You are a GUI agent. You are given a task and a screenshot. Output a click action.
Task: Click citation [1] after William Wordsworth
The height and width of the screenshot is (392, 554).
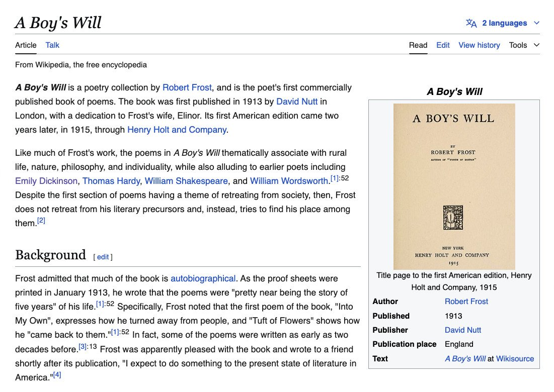pos(334,178)
